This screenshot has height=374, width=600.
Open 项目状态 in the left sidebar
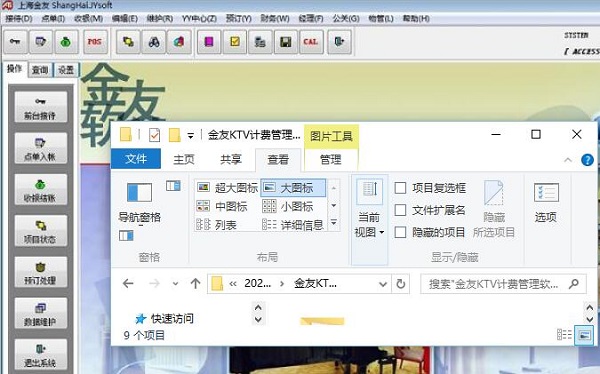40,231
